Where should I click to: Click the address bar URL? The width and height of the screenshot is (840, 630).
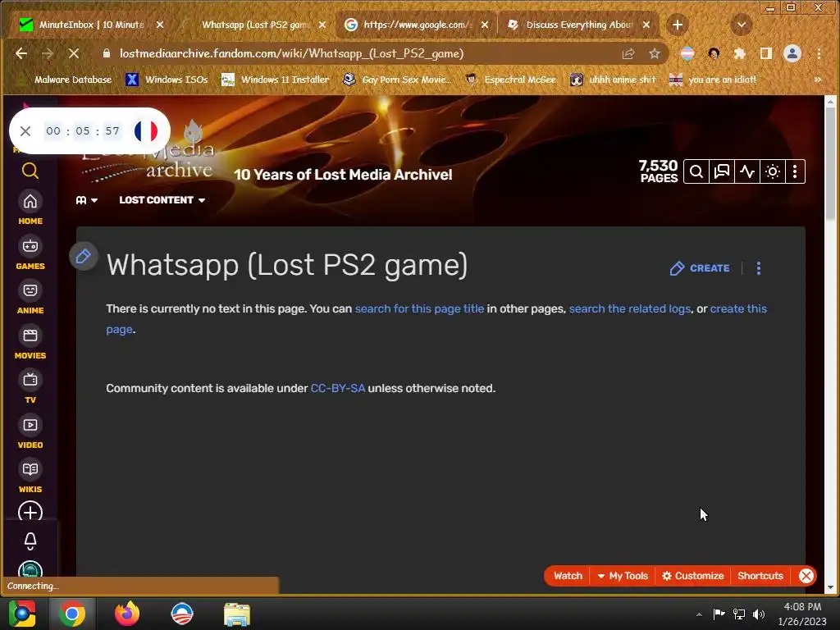pyautogui.click(x=291, y=53)
